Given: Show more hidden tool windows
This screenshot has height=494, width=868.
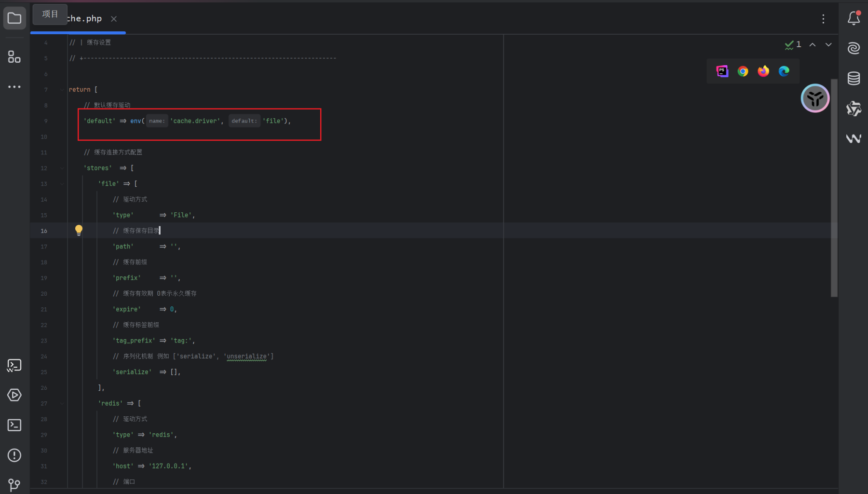Looking at the screenshot, I should (14, 87).
